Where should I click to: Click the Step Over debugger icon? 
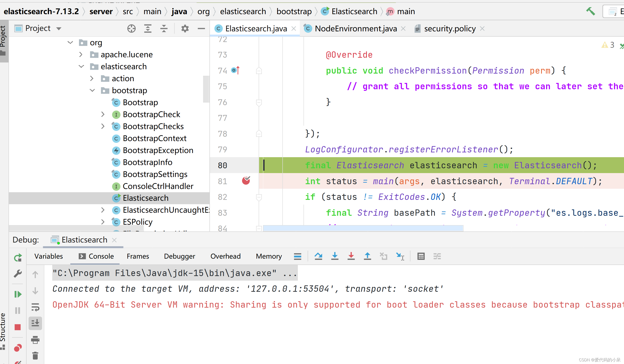318,256
